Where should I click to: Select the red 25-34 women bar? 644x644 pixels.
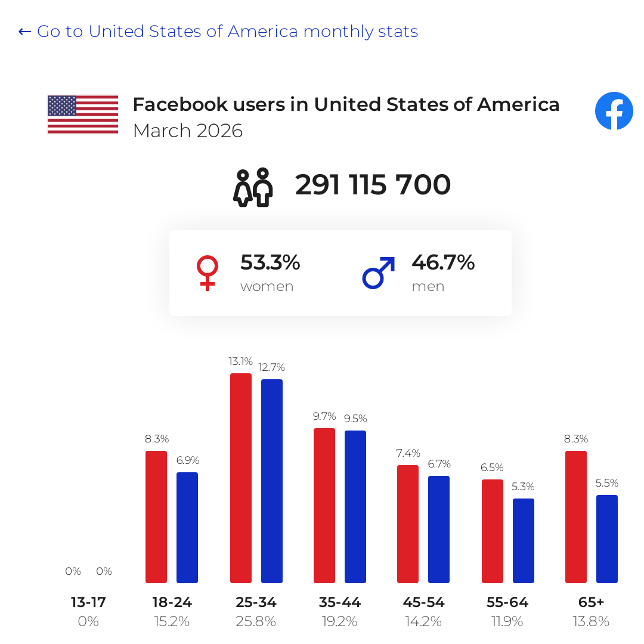(241, 478)
